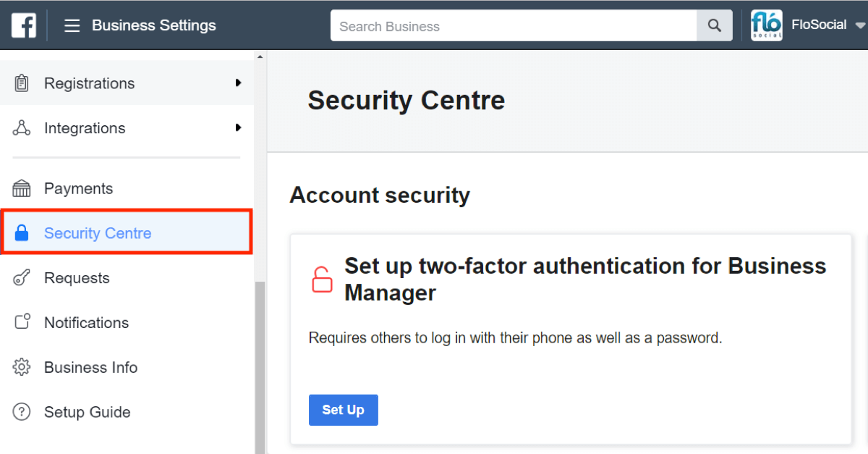
Task: Expand the Integrations submenu arrow
Action: (238, 128)
